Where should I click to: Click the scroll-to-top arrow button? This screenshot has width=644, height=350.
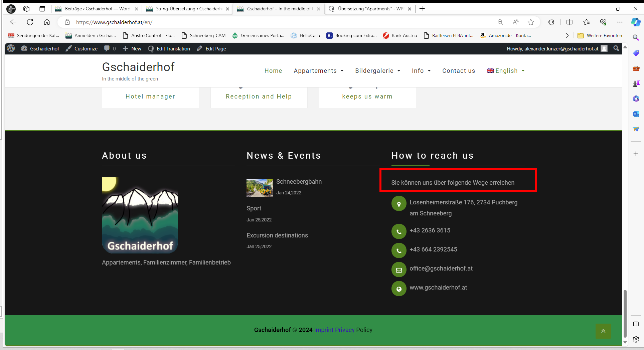pyautogui.click(x=603, y=331)
